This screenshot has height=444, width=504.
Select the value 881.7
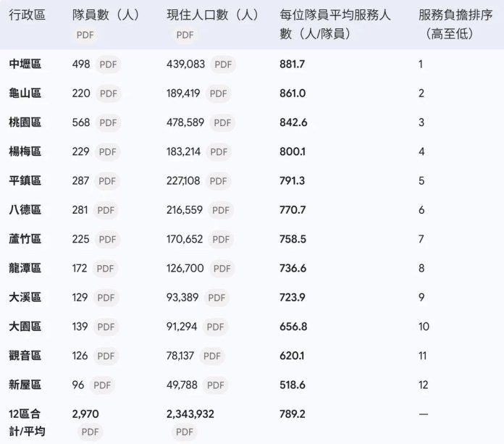point(292,64)
